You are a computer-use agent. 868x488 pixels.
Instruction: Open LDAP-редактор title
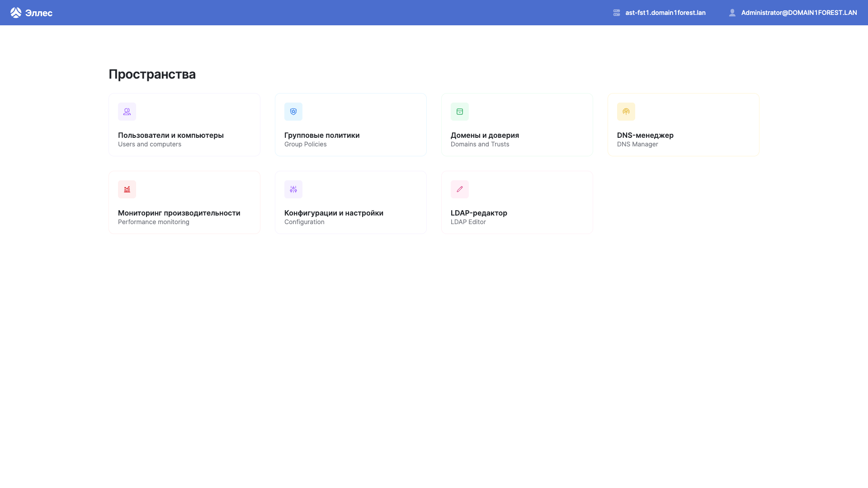coord(479,213)
